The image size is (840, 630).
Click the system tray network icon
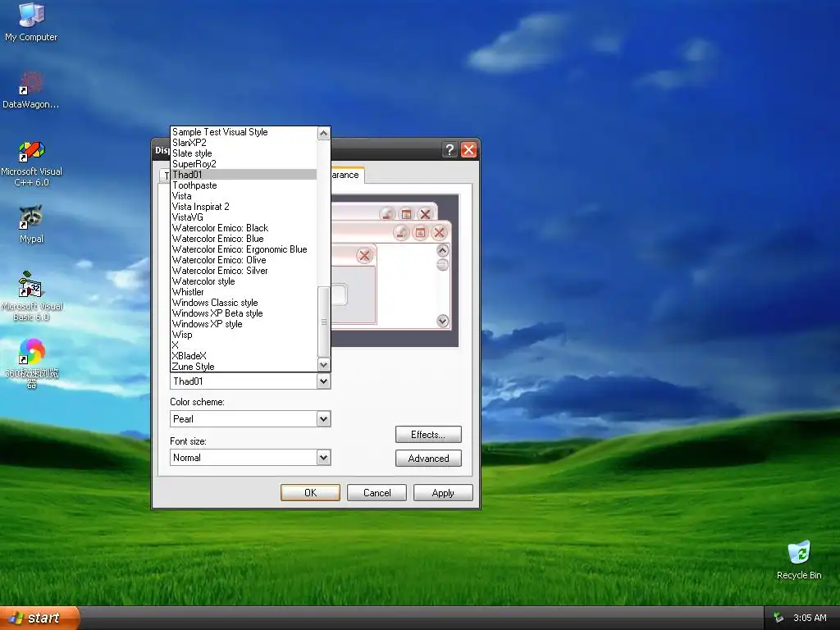point(778,618)
